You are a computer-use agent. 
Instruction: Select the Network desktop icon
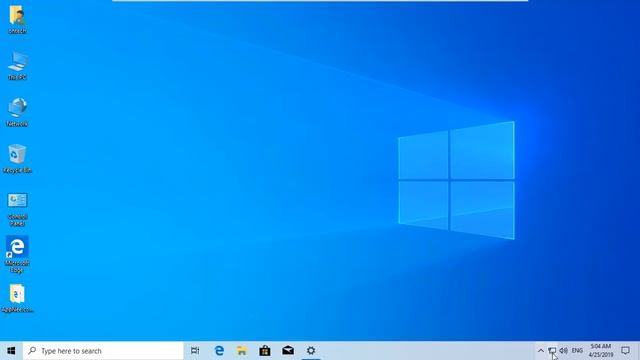point(17,112)
